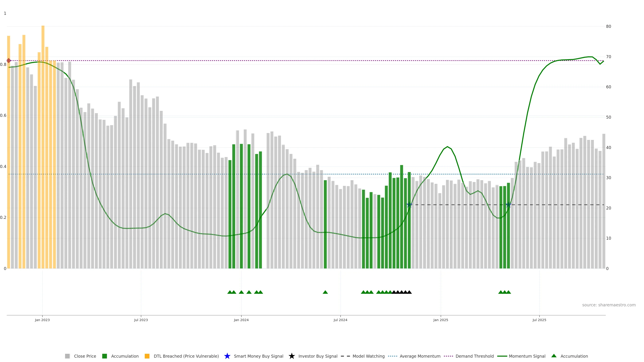Click the Jul 2025 axis label
The height and width of the screenshot is (362, 644).
539,320
